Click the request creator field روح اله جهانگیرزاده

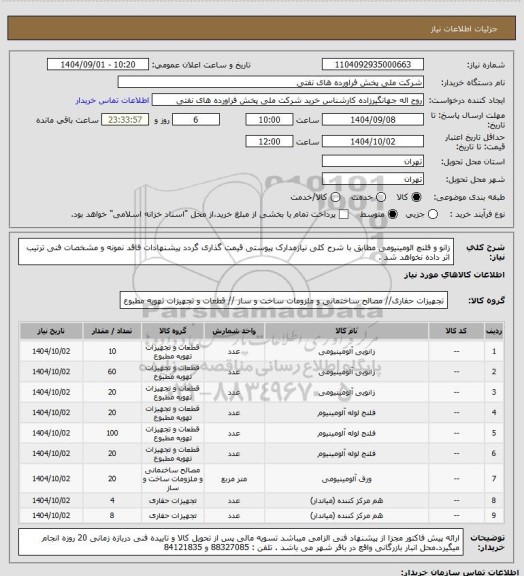[x=288, y=100]
